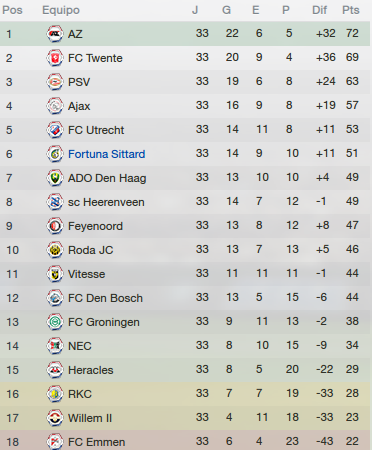Sort by the Dif column header
372x450 pixels.
pos(319,10)
